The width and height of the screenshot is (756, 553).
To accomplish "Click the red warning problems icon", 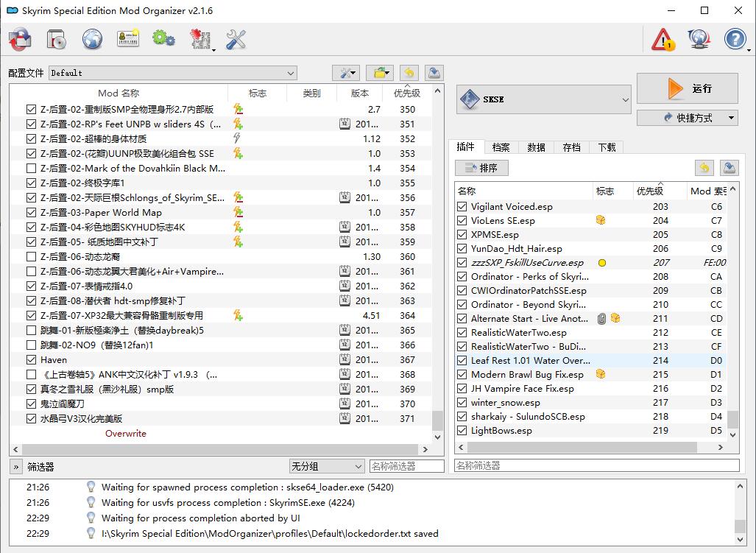I will (x=663, y=40).
